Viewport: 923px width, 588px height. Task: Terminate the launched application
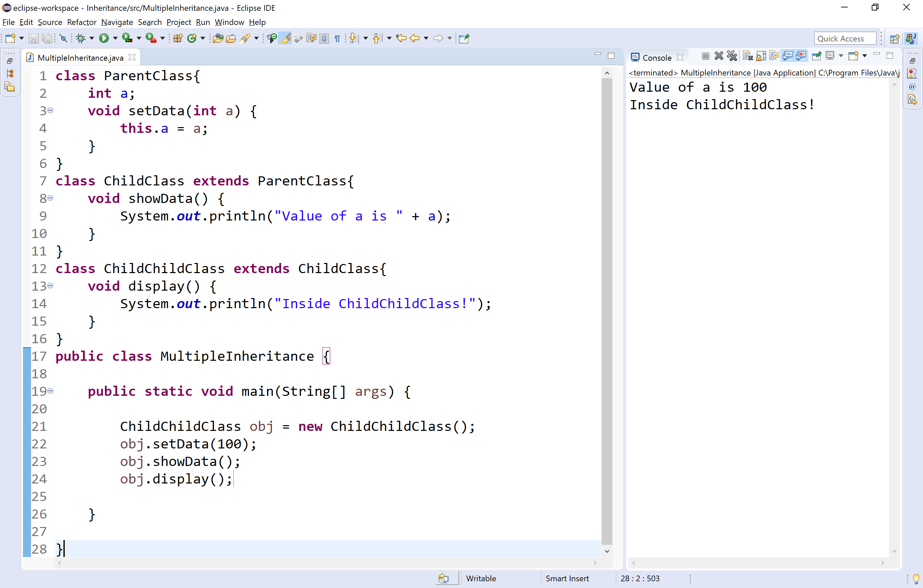(705, 56)
